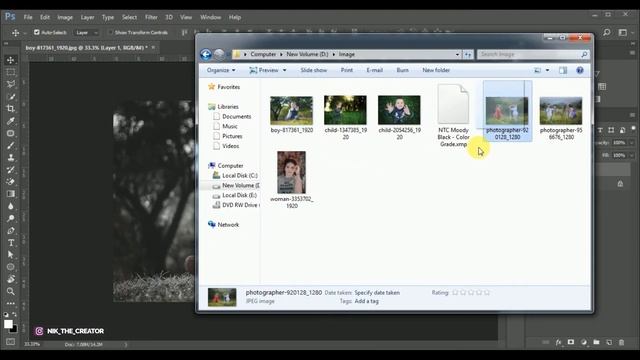The image size is (640, 360).
Task: Open the change view dropdown arrow
Action: [547, 70]
